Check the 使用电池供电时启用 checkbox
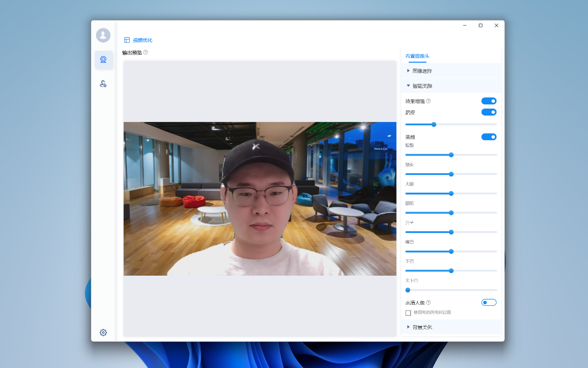Image resolution: width=588 pixels, height=368 pixels. [408, 313]
